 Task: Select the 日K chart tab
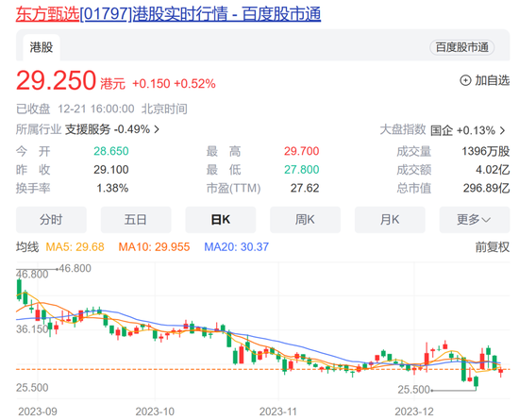pyautogui.click(x=221, y=219)
